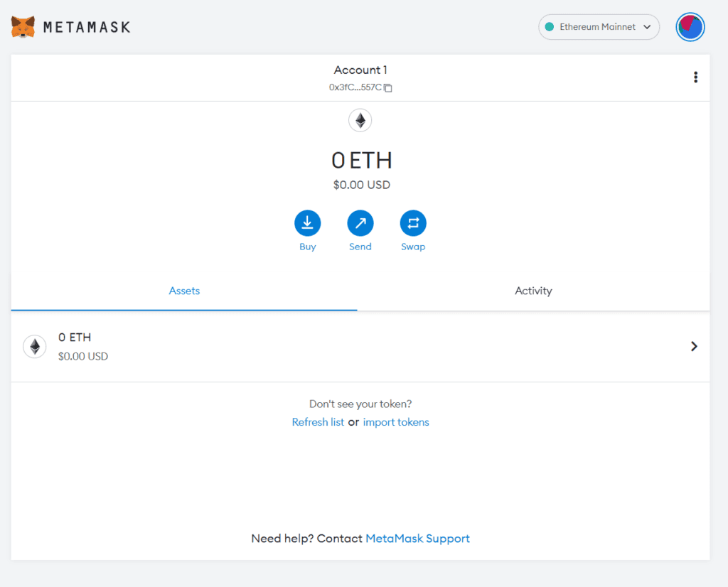Click the Swap label text
The width and height of the screenshot is (728, 587).
[413, 247]
